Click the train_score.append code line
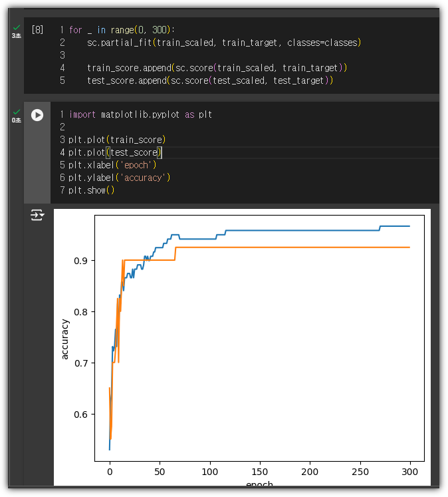 pos(217,68)
